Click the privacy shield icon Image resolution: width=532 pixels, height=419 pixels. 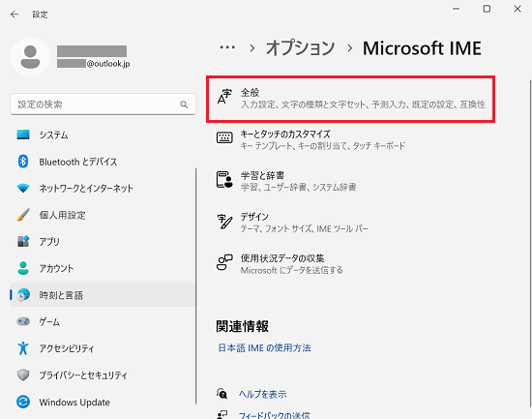23,374
